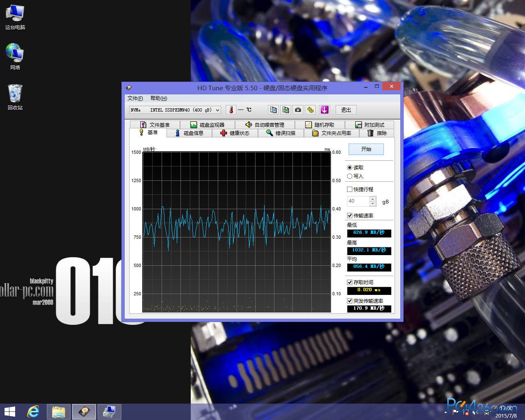
Task: Minimize the HD Tune window
Action: point(366,86)
